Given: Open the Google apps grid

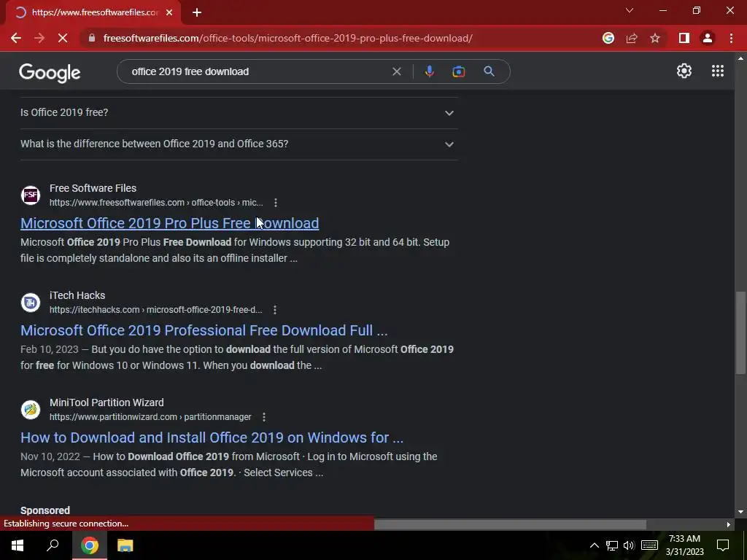Looking at the screenshot, I should (718, 71).
